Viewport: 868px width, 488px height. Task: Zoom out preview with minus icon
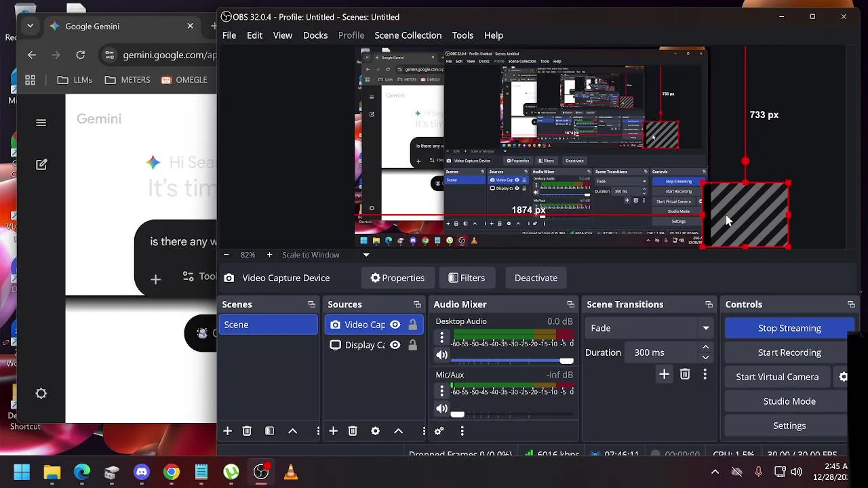pyautogui.click(x=226, y=255)
